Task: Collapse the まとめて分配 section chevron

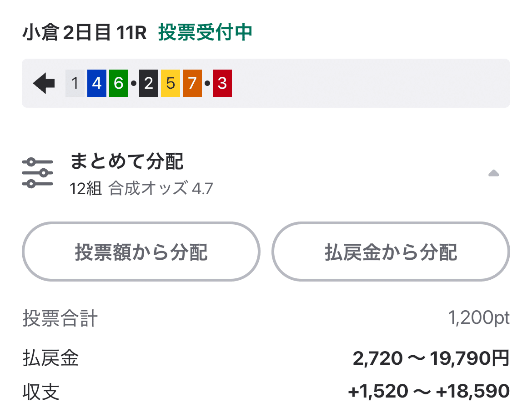Action: [494, 173]
